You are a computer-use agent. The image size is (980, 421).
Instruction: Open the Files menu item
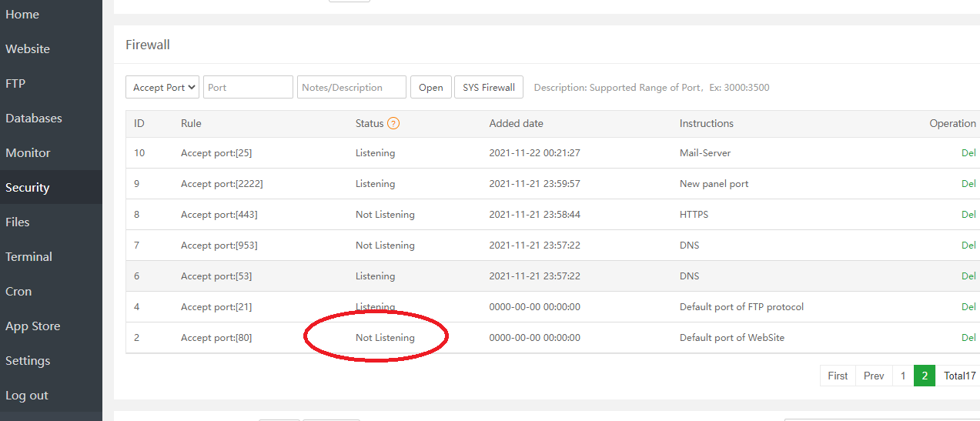[x=18, y=222]
